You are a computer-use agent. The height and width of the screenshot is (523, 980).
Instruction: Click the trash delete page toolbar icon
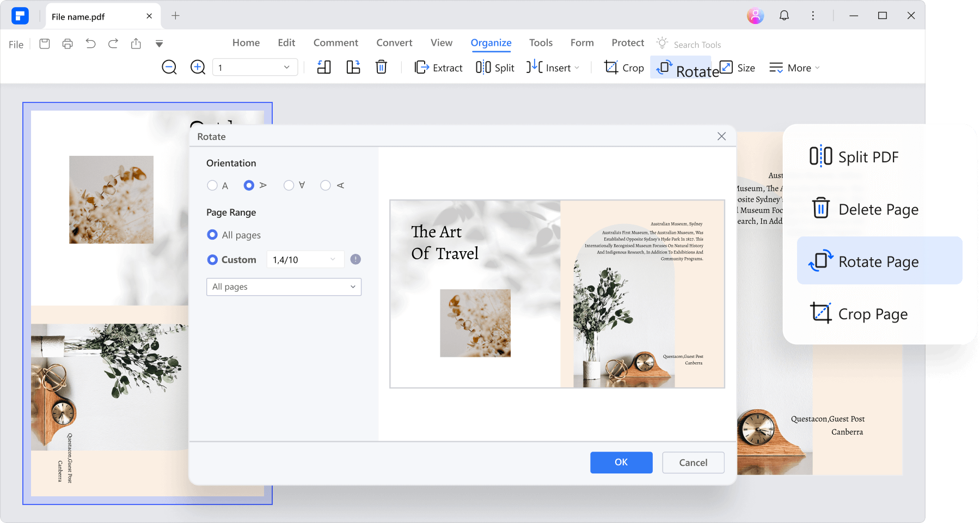(x=381, y=67)
